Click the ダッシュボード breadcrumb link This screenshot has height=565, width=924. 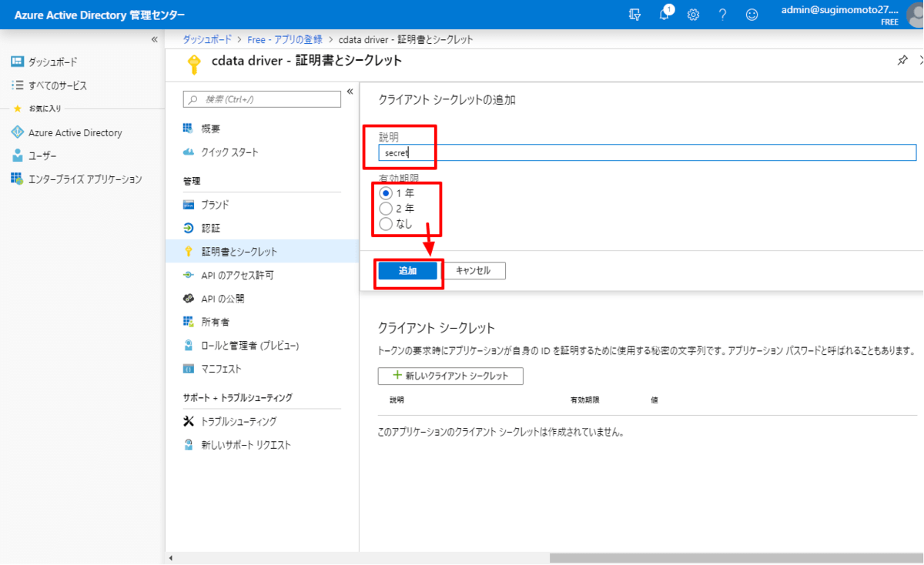click(208, 39)
